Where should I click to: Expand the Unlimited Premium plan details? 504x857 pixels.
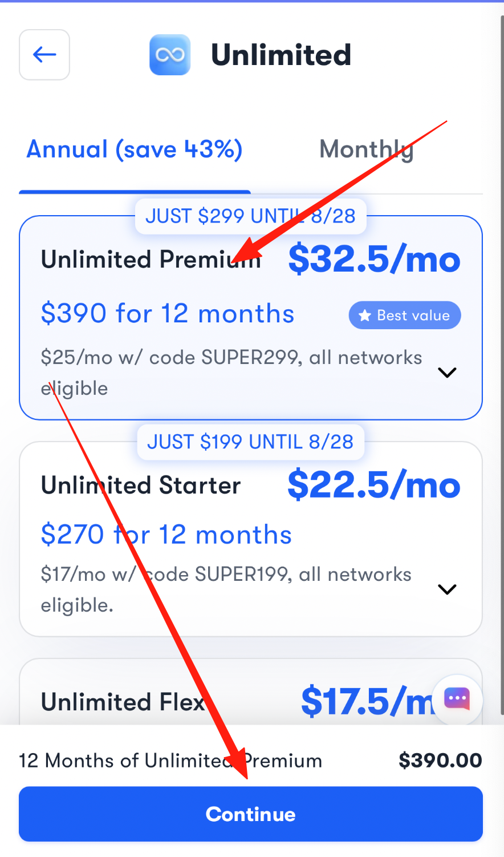(x=447, y=373)
